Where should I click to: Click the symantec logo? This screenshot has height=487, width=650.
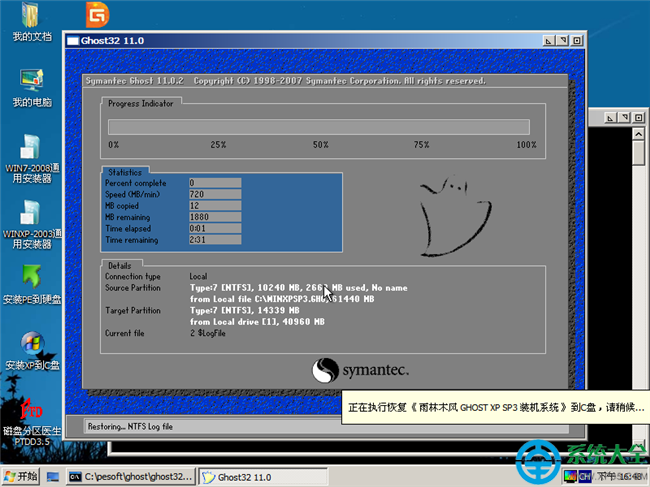[360, 370]
